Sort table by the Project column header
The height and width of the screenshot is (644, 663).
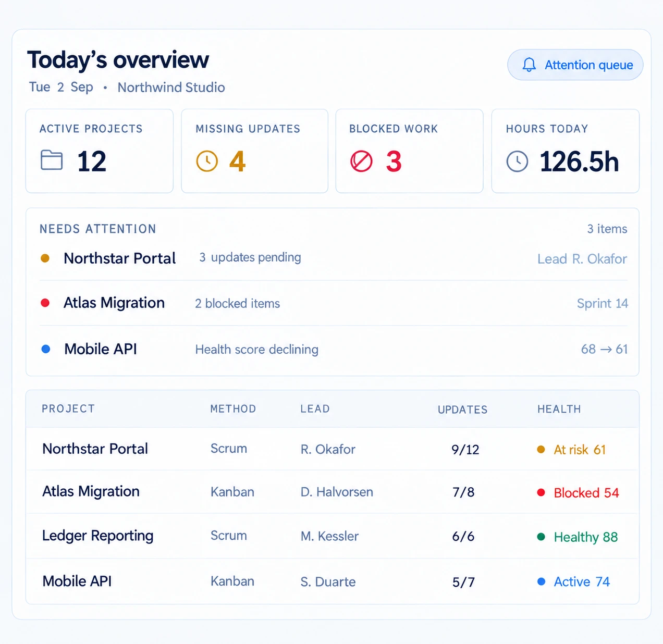tap(68, 408)
